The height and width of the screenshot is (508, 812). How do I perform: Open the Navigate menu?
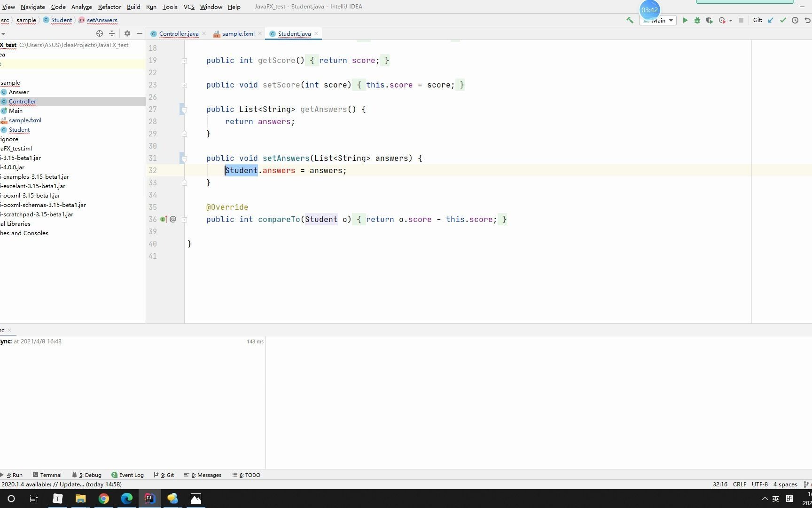tap(33, 7)
